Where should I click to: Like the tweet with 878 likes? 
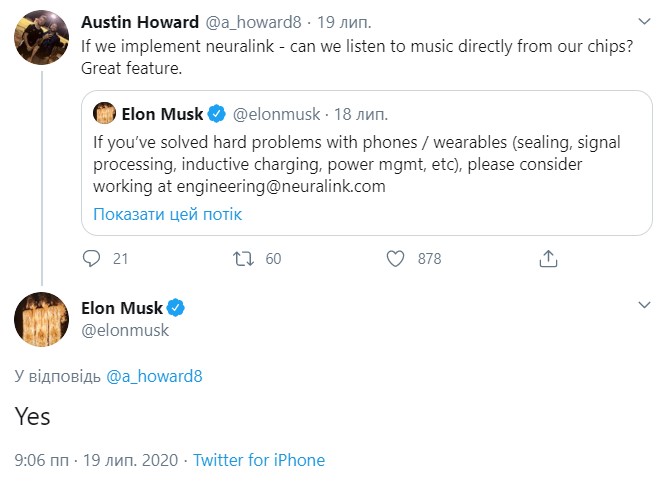(x=395, y=258)
